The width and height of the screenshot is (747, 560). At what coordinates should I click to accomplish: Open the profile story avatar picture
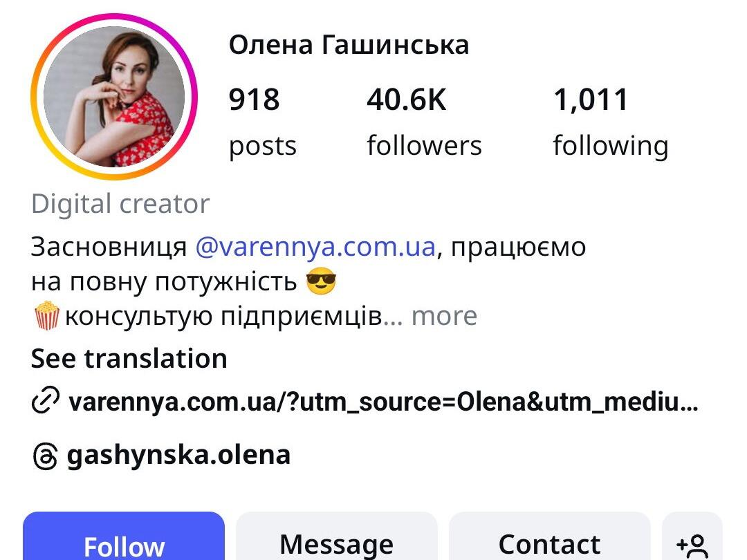pyautogui.click(x=114, y=97)
